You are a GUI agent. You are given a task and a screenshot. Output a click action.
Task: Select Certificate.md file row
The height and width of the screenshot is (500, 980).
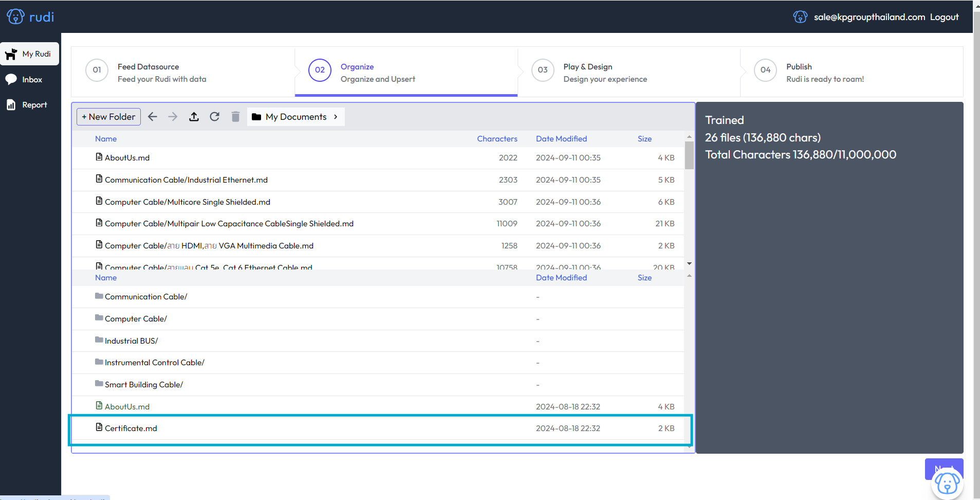coord(378,428)
